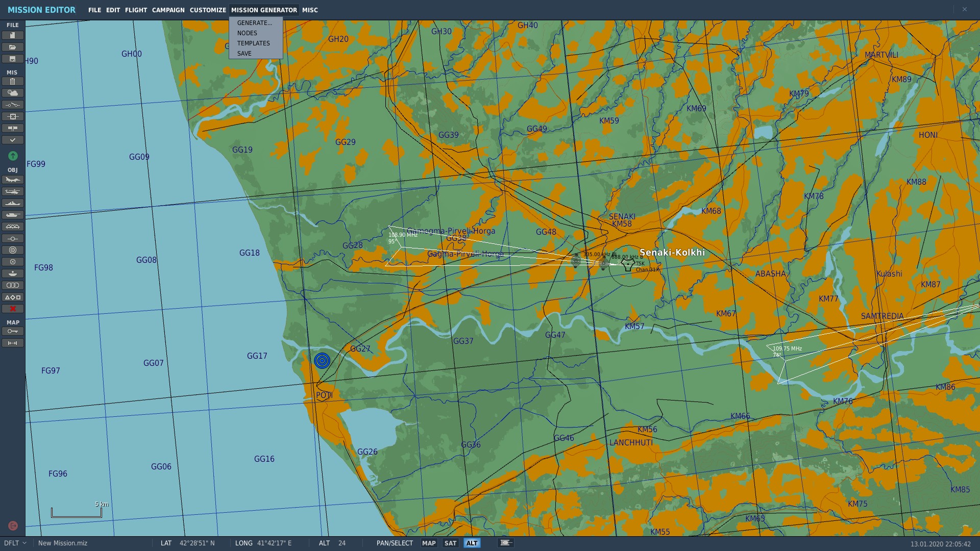
Task: Click the Senaki-Kolkhi airbase label
Action: pos(672,253)
